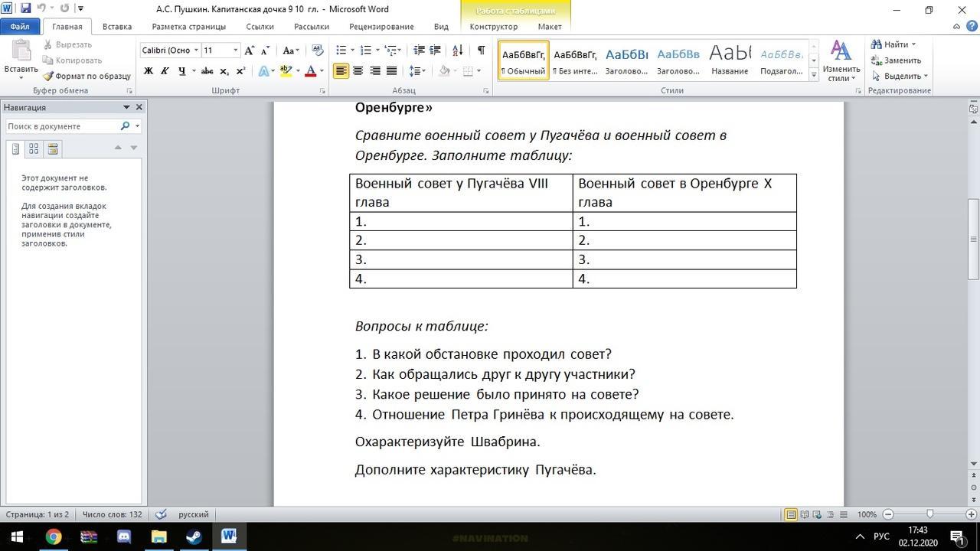Click the red font color swatch

(310, 71)
